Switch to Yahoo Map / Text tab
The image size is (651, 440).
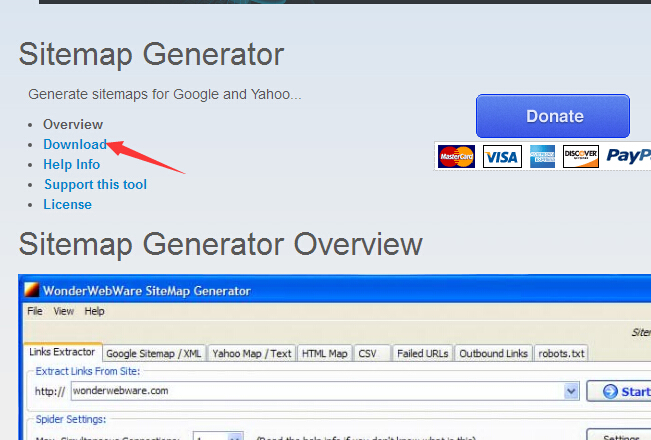[252, 354]
